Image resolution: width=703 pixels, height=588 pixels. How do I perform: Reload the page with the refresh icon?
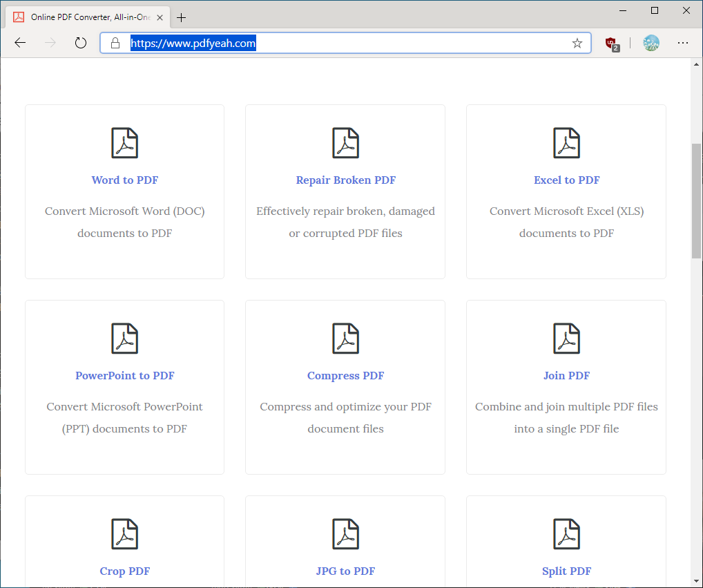click(81, 43)
